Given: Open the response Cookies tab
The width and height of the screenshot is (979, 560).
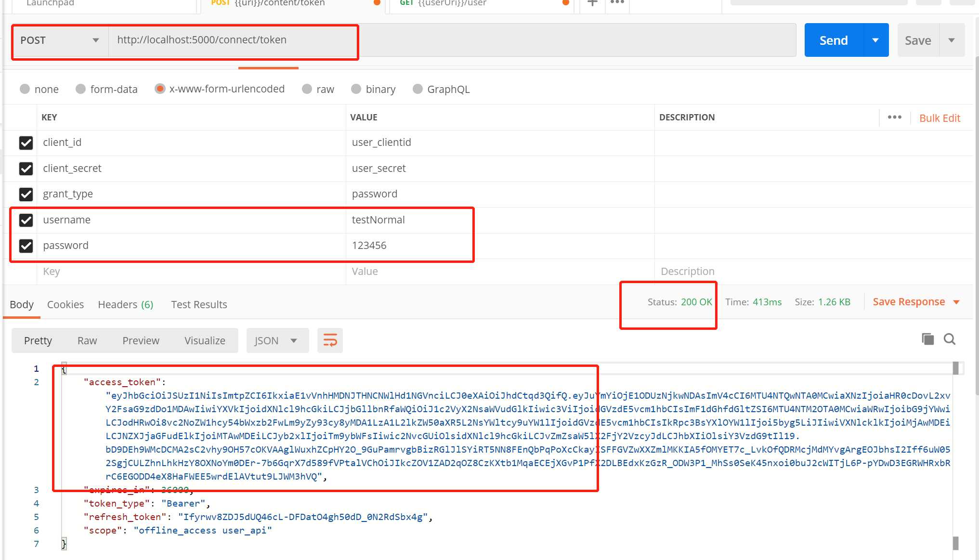Looking at the screenshot, I should click(65, 304).
